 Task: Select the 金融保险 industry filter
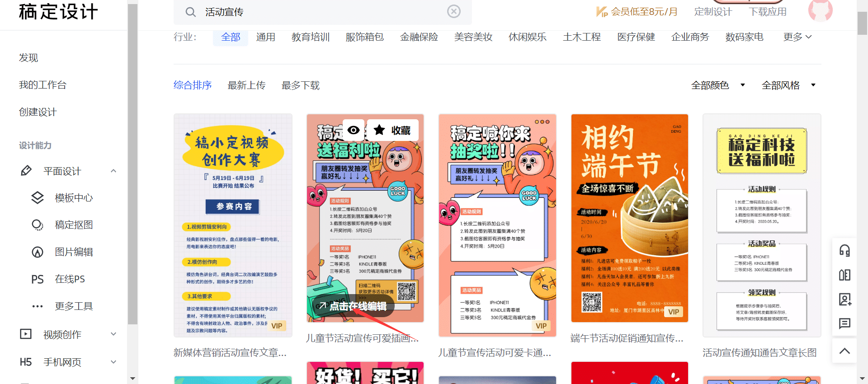[x=419, y=37]
